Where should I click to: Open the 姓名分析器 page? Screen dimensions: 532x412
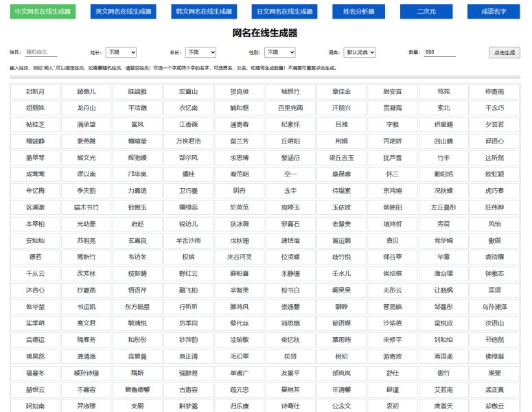[358, 12]
